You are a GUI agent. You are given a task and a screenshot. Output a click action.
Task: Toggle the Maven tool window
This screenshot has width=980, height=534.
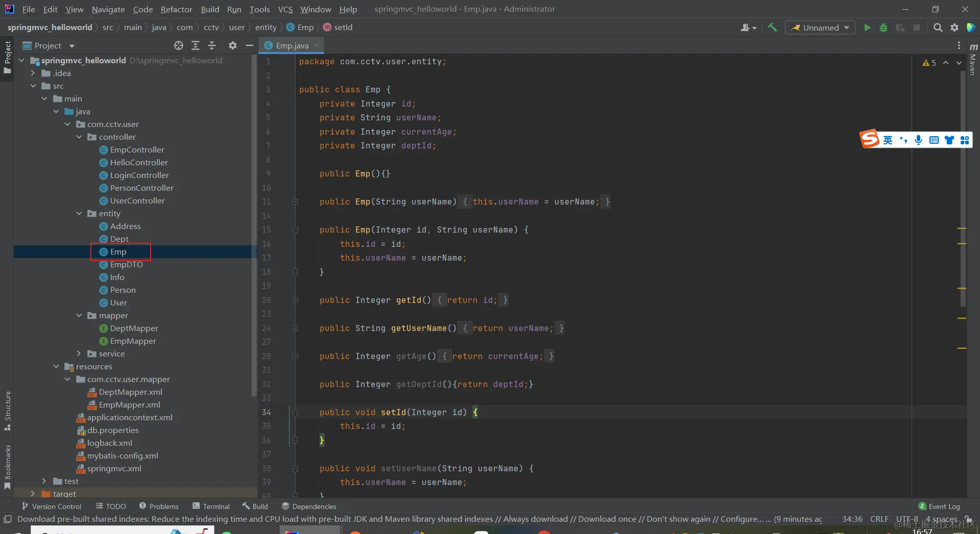pyautogui.click(x=973, y=60)
